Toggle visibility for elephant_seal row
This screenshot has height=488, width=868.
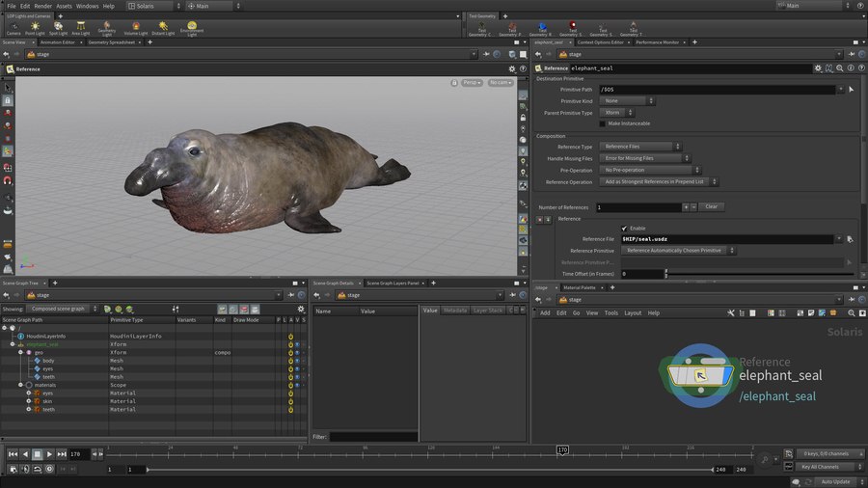[297, 344]
